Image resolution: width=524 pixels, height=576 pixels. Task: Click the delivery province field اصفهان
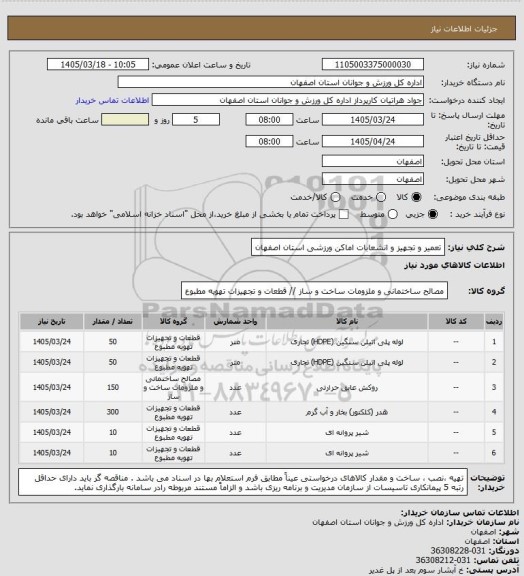[373, 161]
